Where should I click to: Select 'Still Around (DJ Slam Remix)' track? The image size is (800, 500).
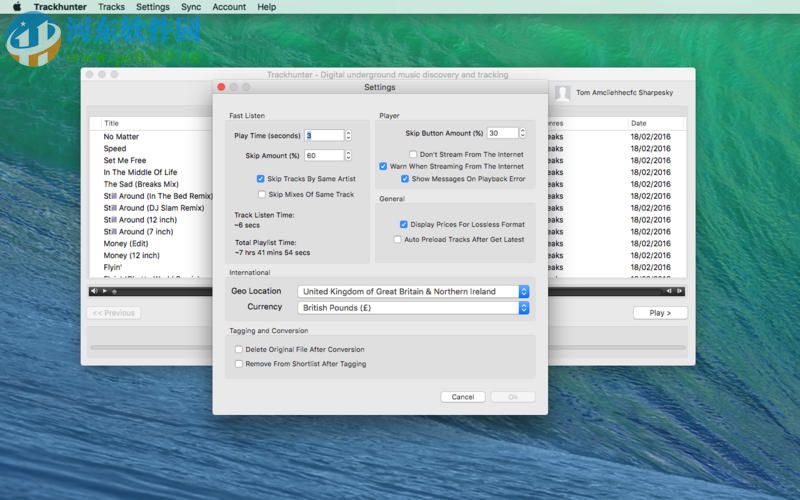pyautogui.click(x=154, y=208)
